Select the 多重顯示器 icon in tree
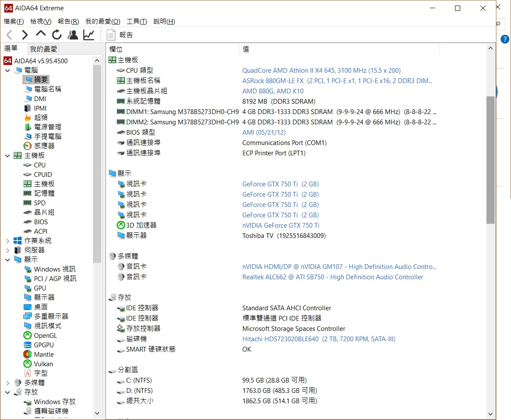Viewport: 511px width, 420px height. click(28, 316)
